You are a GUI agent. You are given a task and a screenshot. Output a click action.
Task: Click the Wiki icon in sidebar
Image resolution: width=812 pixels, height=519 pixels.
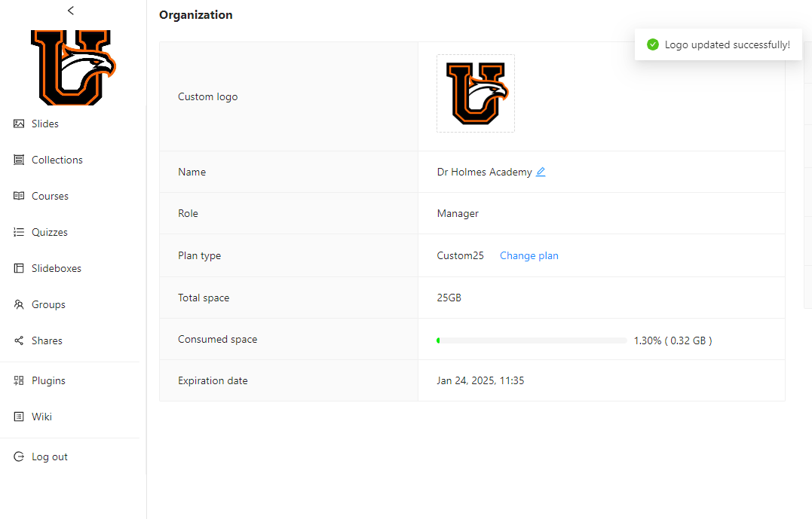(19, 417)
